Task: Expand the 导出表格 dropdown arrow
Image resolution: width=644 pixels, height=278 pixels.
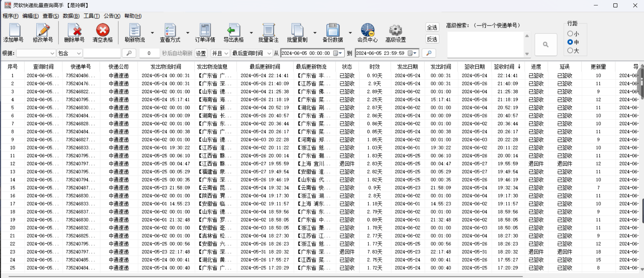Action: pyautogui.click(x=251, y=33)
